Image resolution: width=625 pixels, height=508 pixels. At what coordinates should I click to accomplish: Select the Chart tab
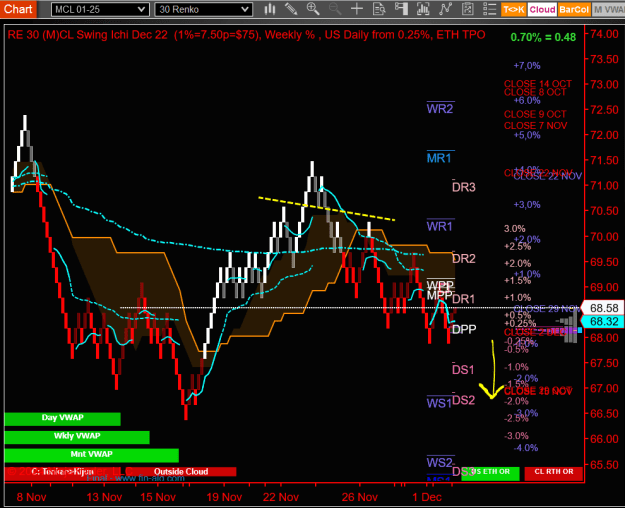[18, 9]
